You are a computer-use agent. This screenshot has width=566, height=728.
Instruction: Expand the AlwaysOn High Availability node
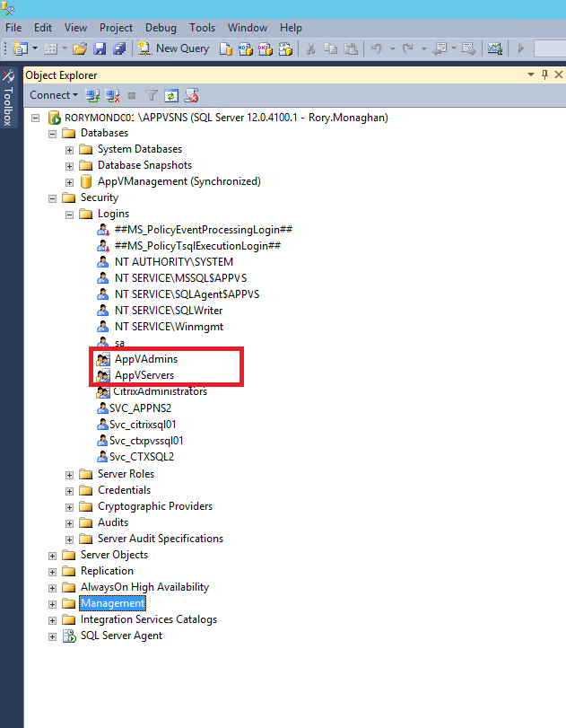click(x=52, y=588)
